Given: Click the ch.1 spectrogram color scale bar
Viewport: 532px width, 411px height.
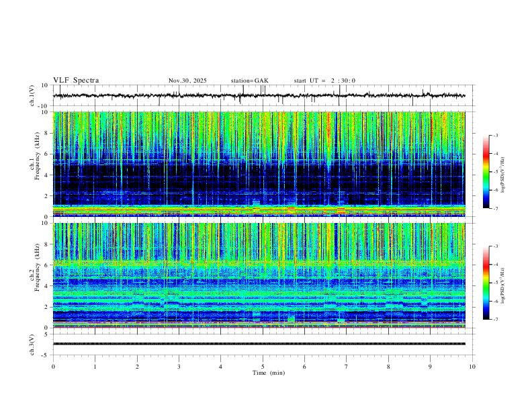Looking at the screenshot, I should [486, 172].
